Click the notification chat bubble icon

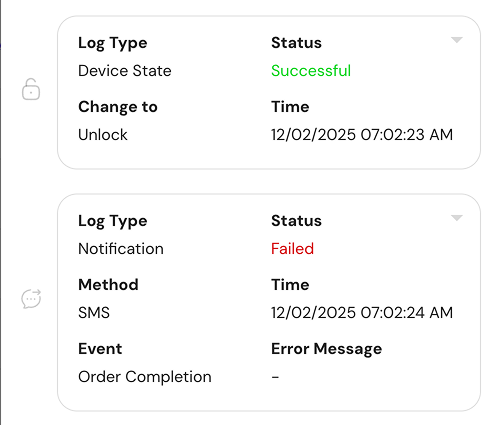[x=31, y=298]
